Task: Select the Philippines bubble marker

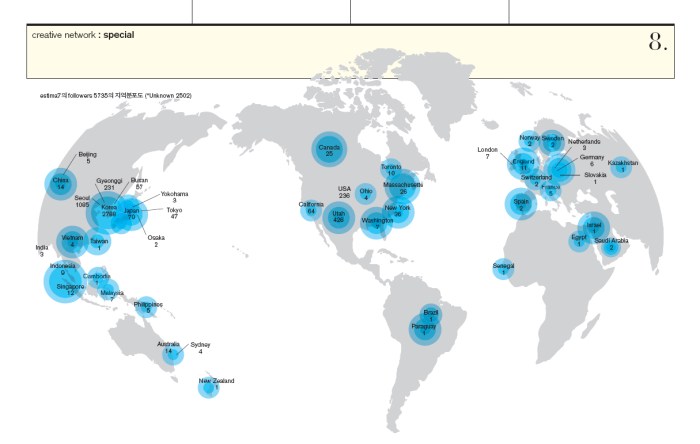Action: point(148,307)
